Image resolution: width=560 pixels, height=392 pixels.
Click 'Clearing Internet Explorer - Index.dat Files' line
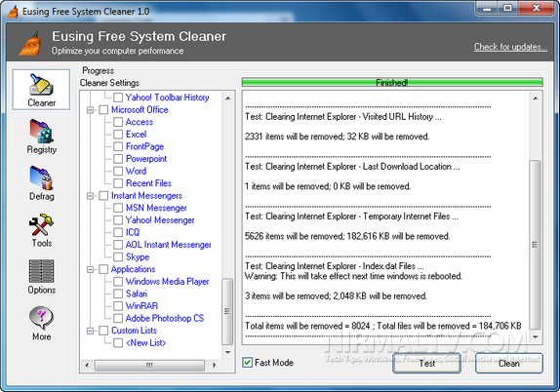pos(335,266)
